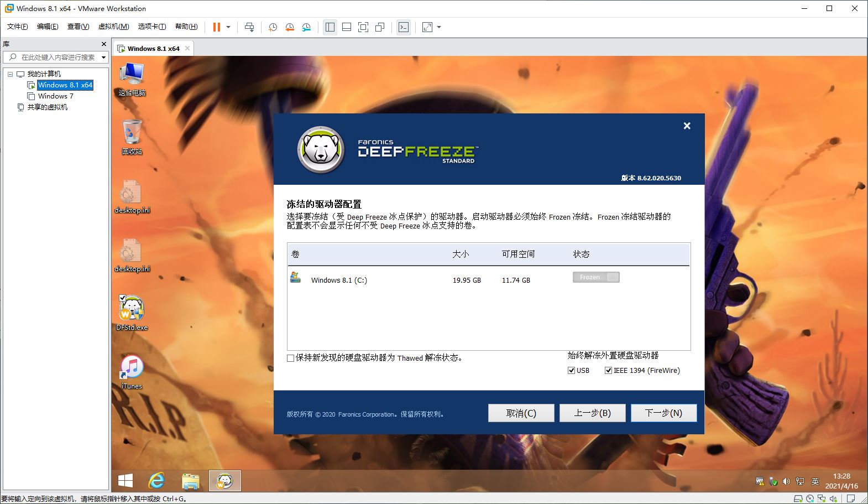
Task: Open the library search dropdown arrow
Action: click(x=103, y=57)
